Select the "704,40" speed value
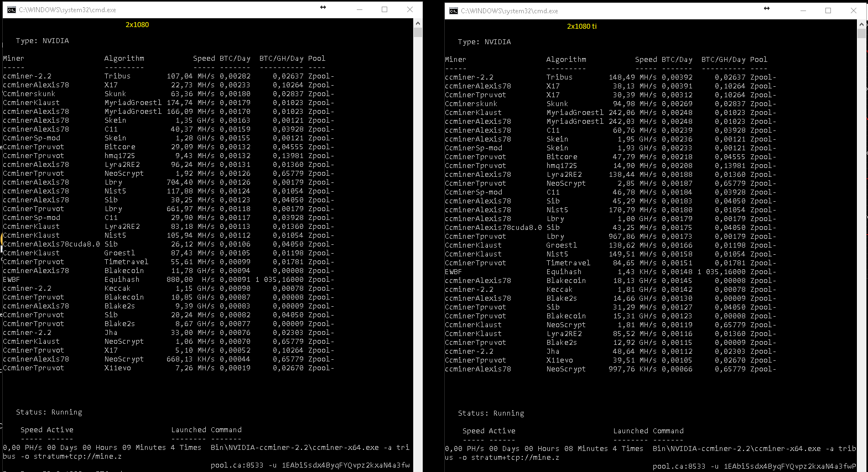The height and width of the screenshot is (472, 868). pyautogui.click(x=180, y=182)
